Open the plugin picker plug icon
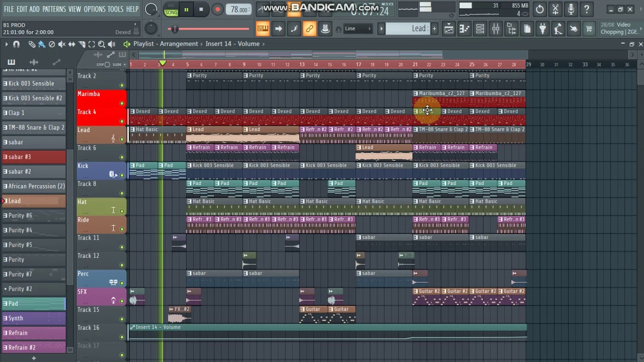This screenshot has width=644, height=362. click(542, 29)
